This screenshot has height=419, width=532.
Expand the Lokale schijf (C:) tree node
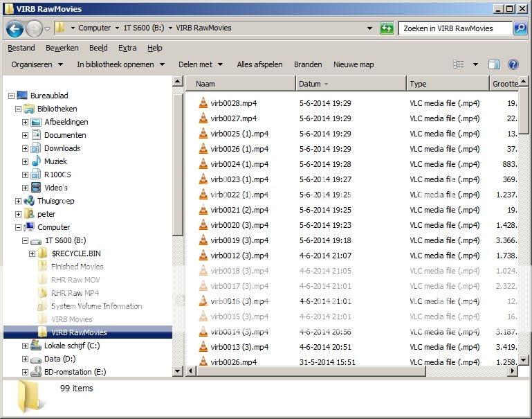pyautogui.click(x=26, y=346)
